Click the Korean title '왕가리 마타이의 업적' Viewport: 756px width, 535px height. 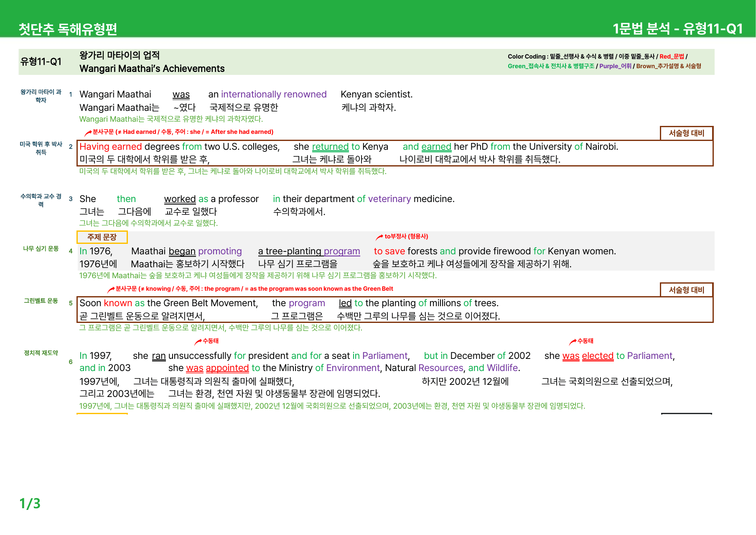coord(120,55)
